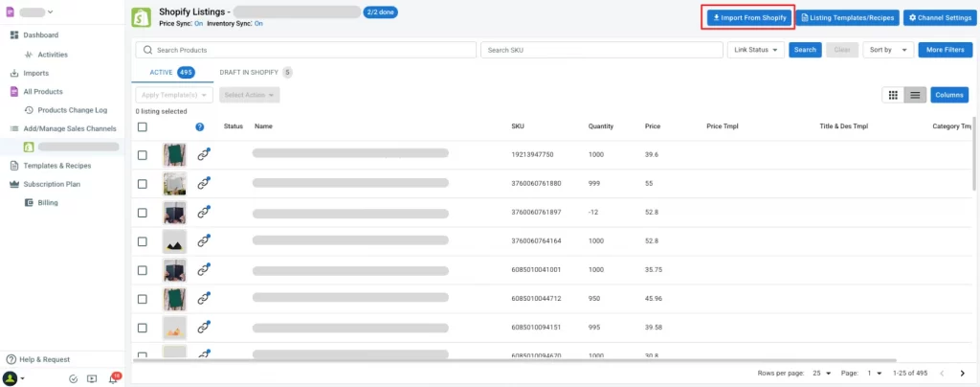Click the link icon for SKU 6085010094151
The width and height of the screenshot is (980, 387).
point(203,328)
